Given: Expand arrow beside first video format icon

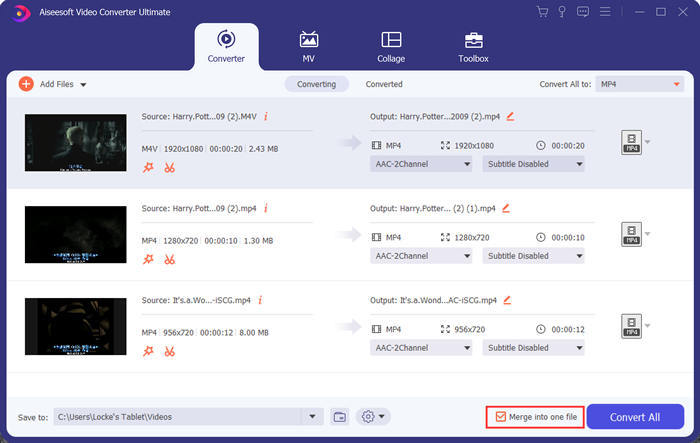Looking at the screenshot, I should click(647, 142).
